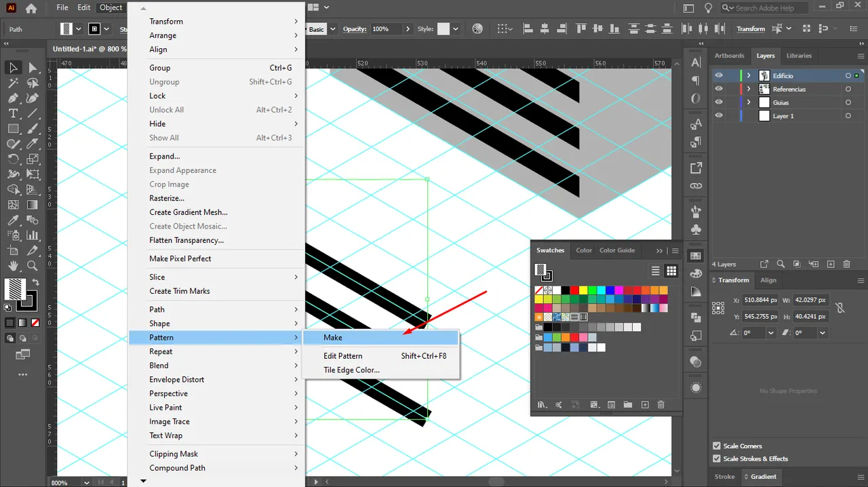Open Swatch Libraries menu icon
Screen dimensions: 868x487
tap(542, 405)
